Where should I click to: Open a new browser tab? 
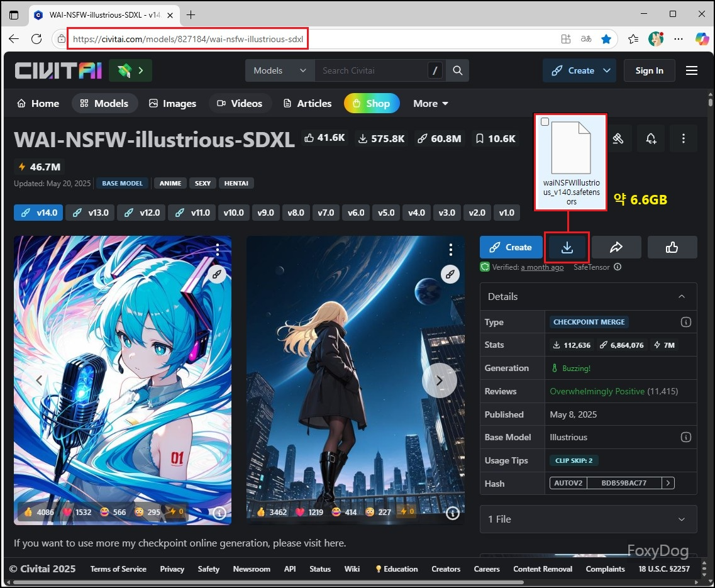click(x=191, y=15)
